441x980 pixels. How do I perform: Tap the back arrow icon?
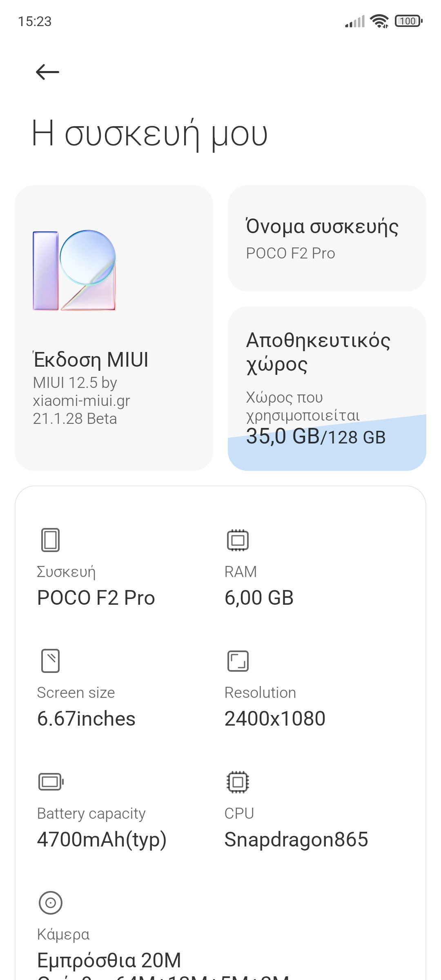[x=47, y=72]
